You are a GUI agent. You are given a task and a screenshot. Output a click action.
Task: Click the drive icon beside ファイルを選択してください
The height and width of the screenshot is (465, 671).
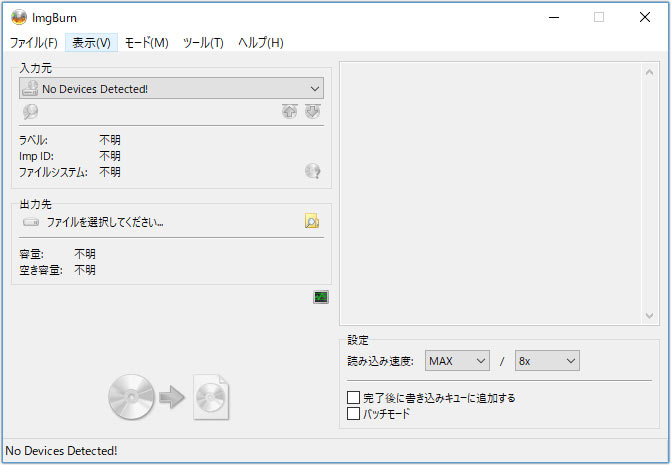(31, 222)
